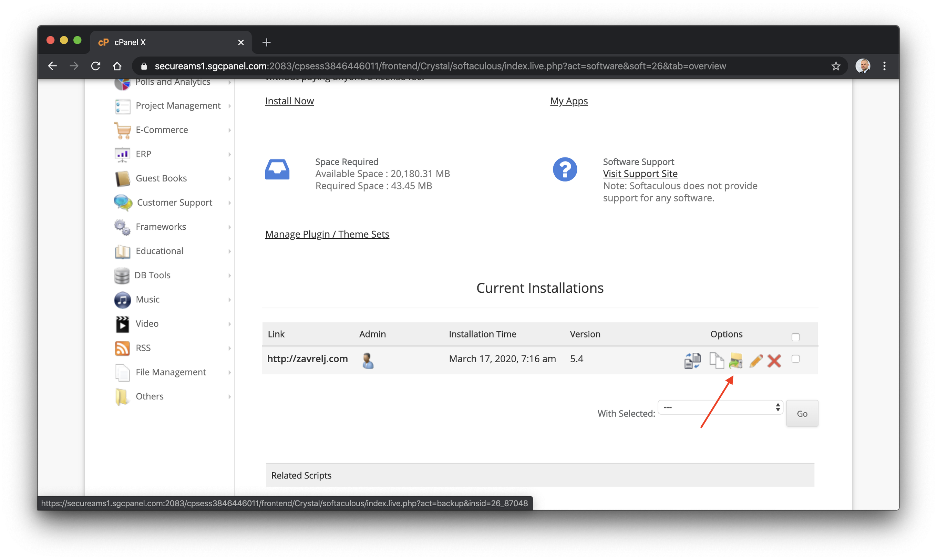Screen dimensions: 937x560
Task: Open the With Selected dropdown
Action: 720,407
